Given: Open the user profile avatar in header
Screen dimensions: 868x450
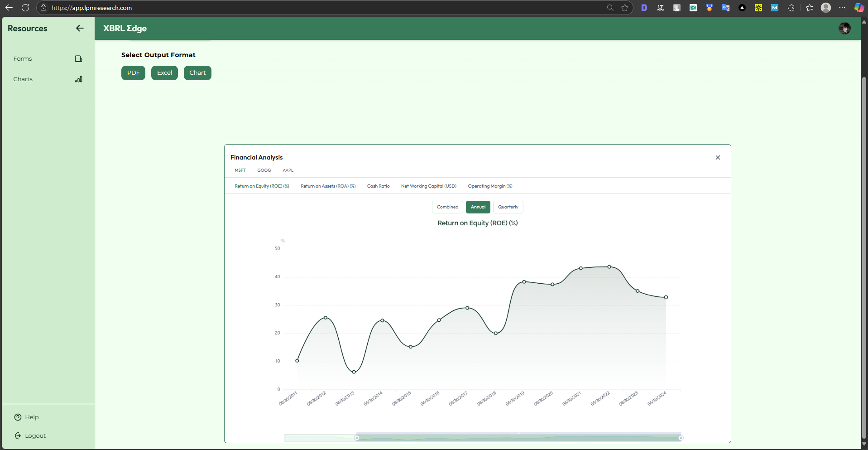Looking at the screenshot, I should click(x=844, y=29).
